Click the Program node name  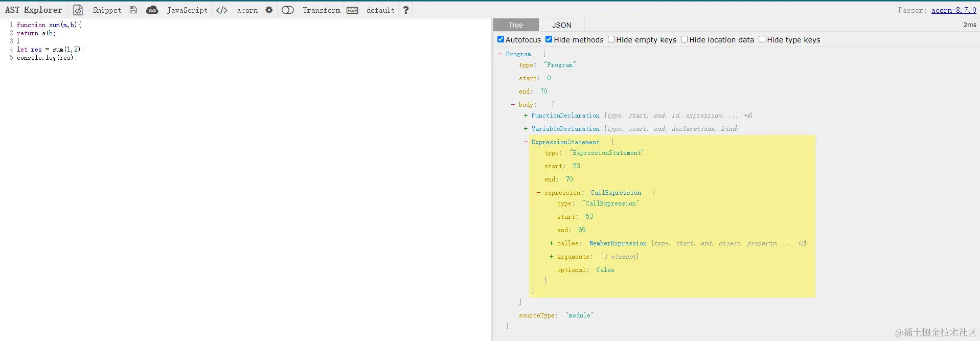(518, 54)
